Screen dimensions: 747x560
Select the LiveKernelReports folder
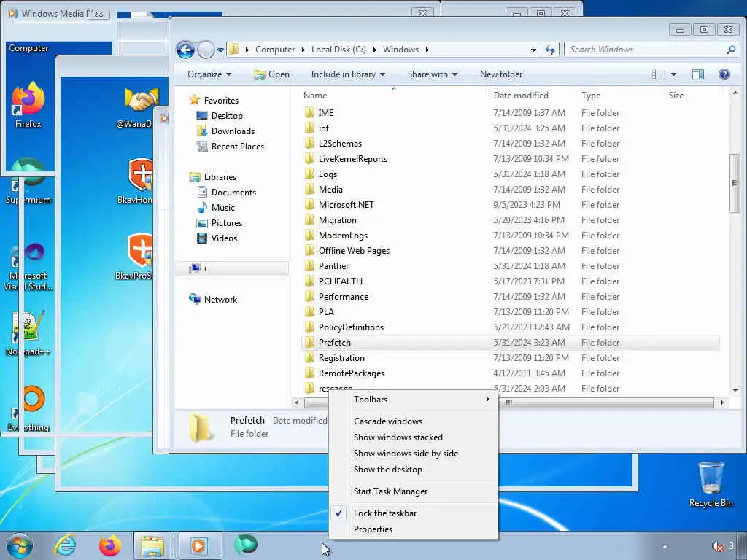(352, 158)
